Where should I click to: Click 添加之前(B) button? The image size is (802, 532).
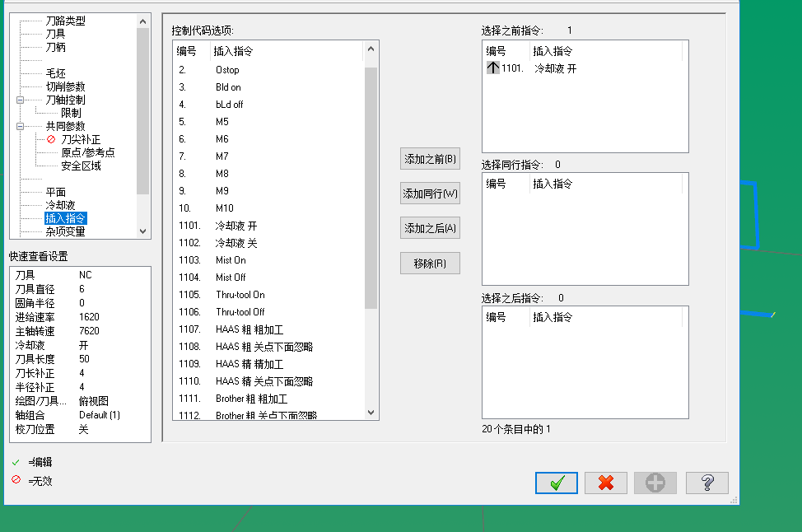coord(430,159)
